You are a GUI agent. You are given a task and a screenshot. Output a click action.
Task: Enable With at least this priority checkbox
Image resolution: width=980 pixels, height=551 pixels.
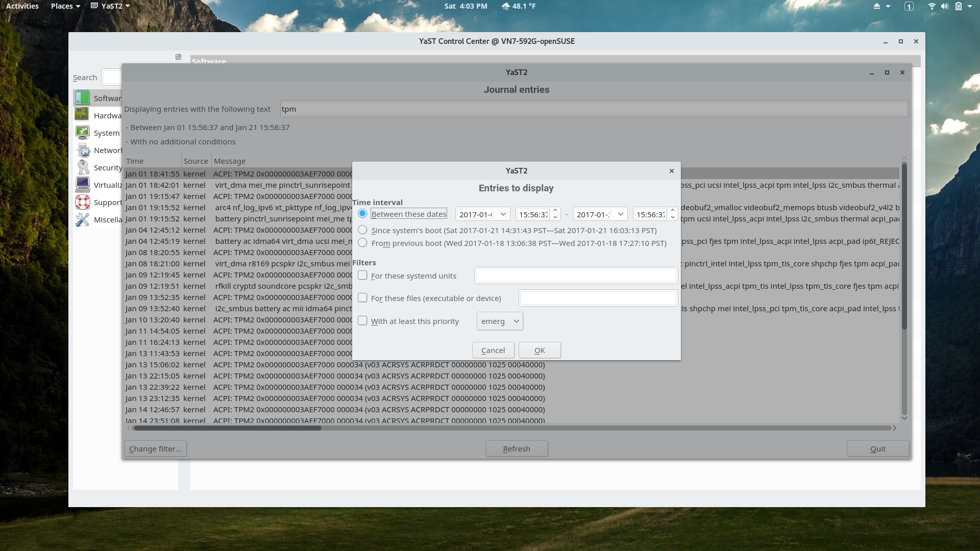click(362, 320)
